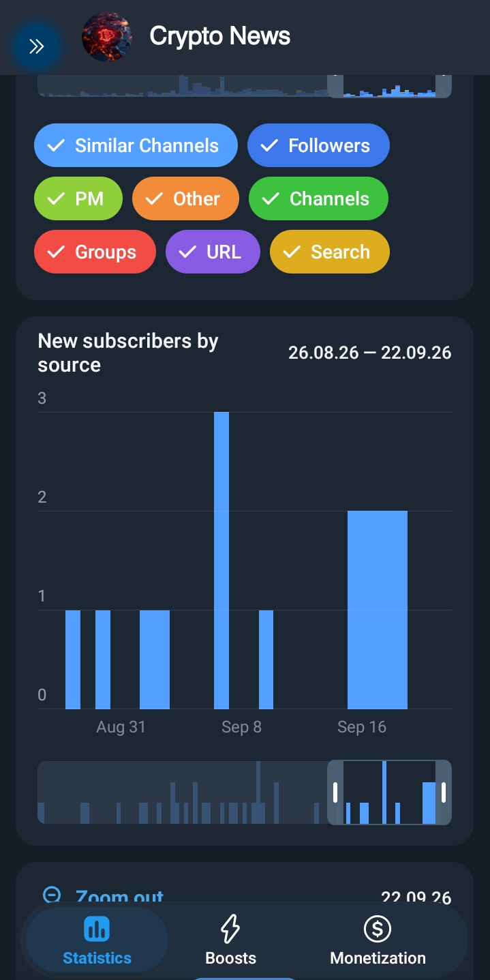
Task: Toggle the Similar Channels filter
Action: tap(136, 145)
